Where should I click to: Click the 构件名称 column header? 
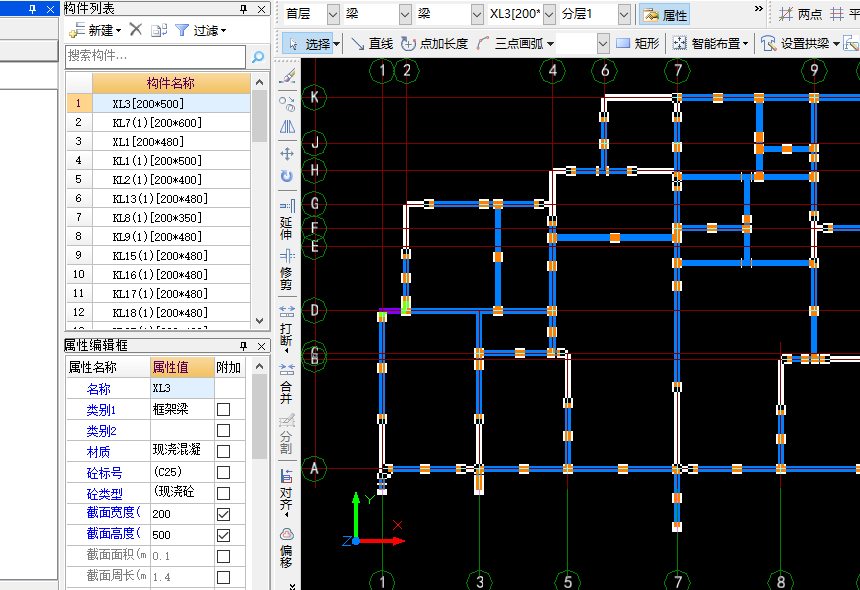click(x=171, y=83)
